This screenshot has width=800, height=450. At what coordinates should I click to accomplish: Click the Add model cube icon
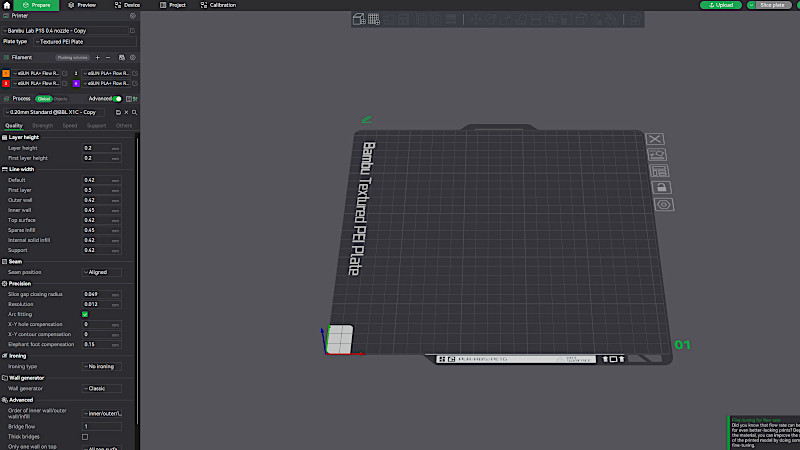[x=359, y=19]
